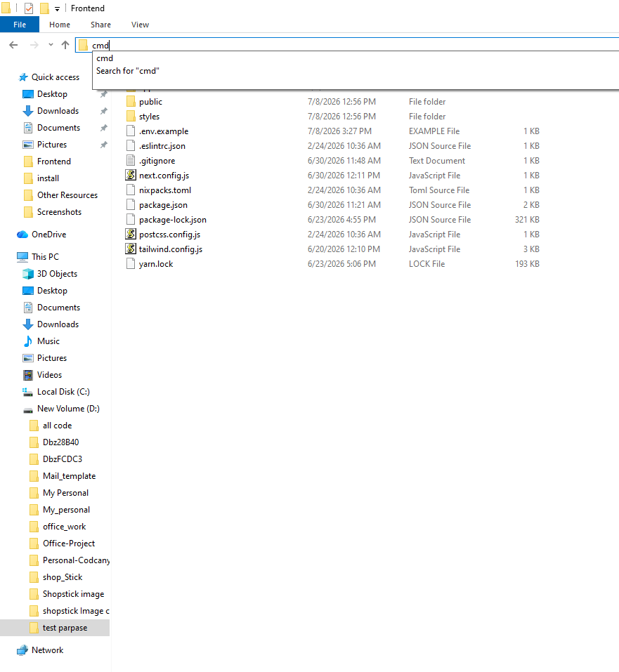Open the Music library icon
Viewport: 619px width, 672px height.
pos(28,341)
